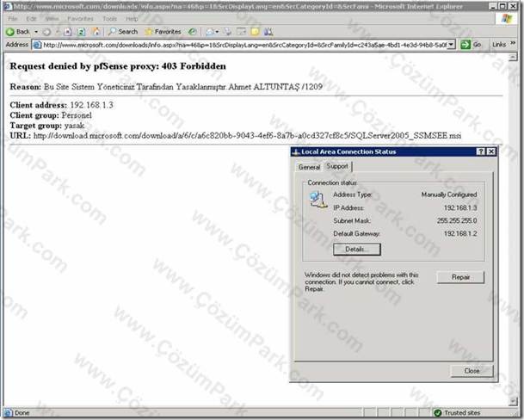Switch to the General tab

click(309, 167)
